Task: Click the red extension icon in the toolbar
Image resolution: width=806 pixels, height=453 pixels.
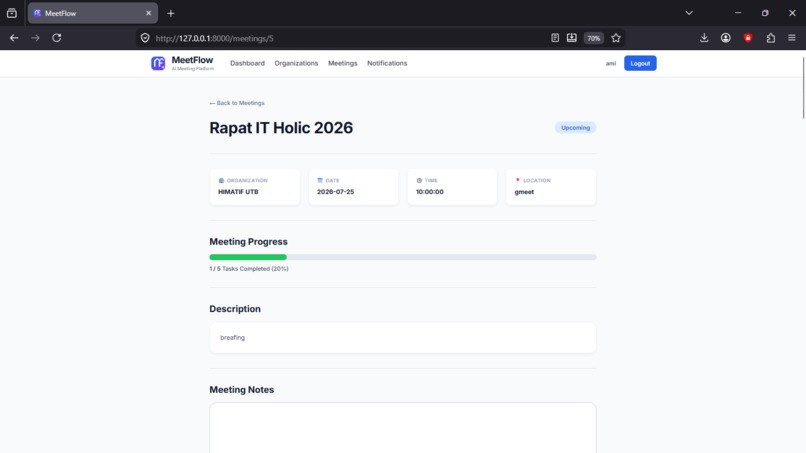Action: (x=748, y=38)
